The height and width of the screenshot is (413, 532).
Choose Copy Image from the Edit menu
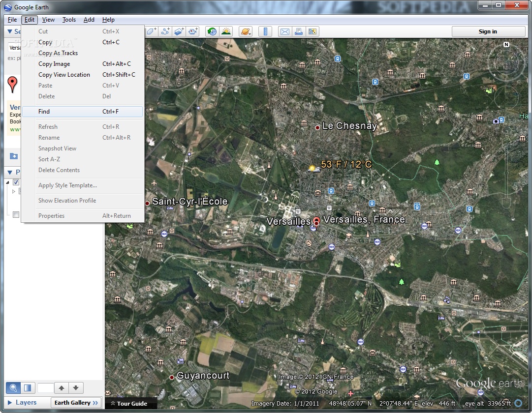(83, 64)
